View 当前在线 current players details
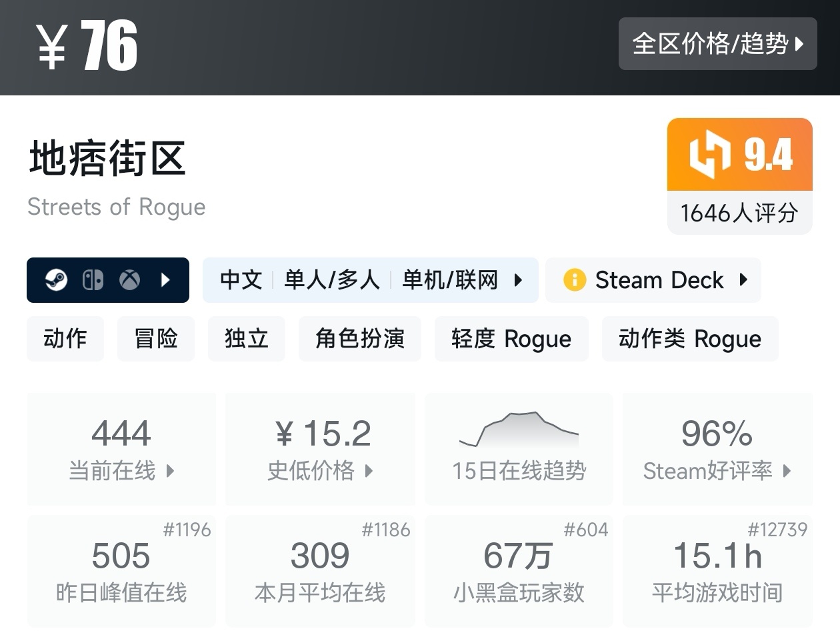 pos(121,449)
